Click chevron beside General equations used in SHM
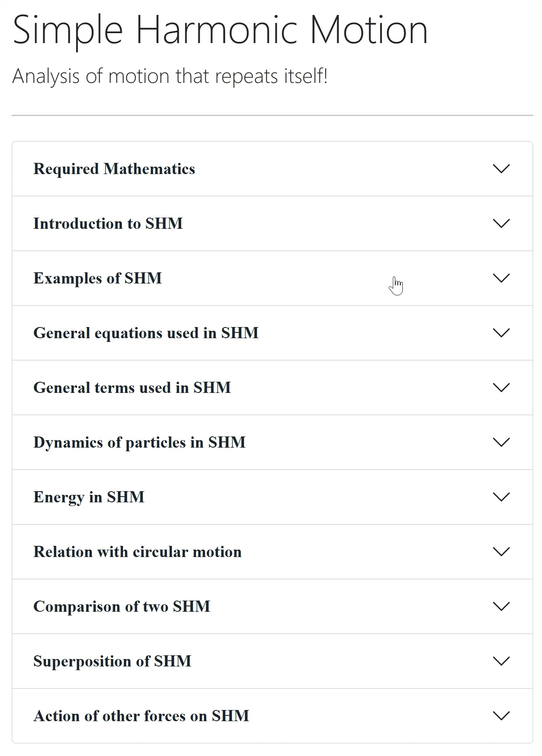 pyautogui.click(x=501, y=333)
